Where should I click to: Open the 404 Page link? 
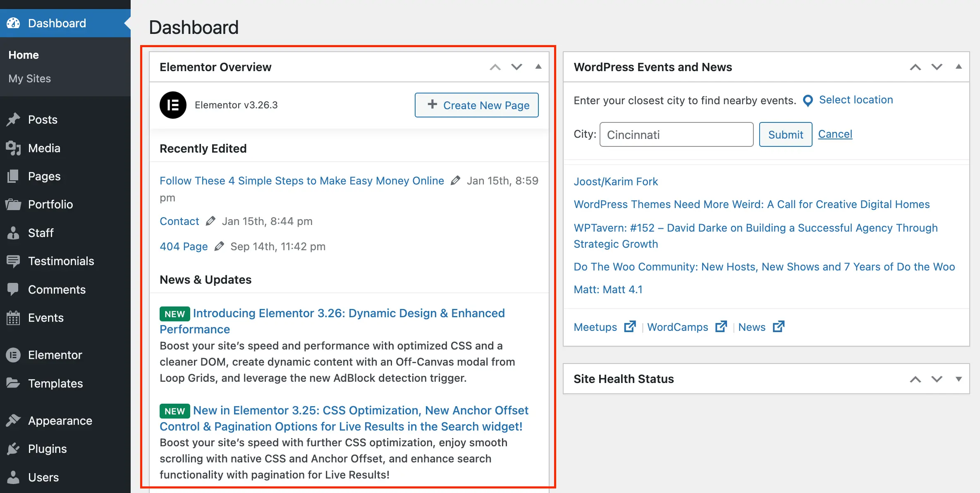[184, 247]
